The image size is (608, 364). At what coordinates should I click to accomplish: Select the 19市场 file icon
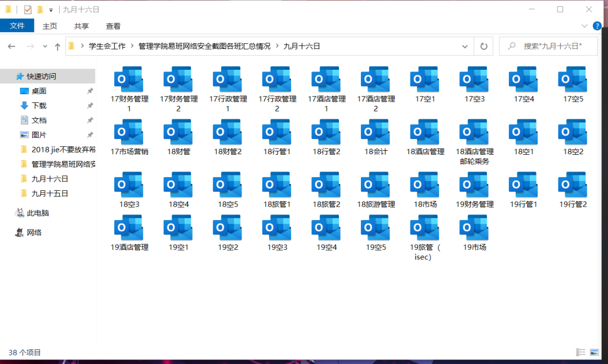(x=474, y=228)
